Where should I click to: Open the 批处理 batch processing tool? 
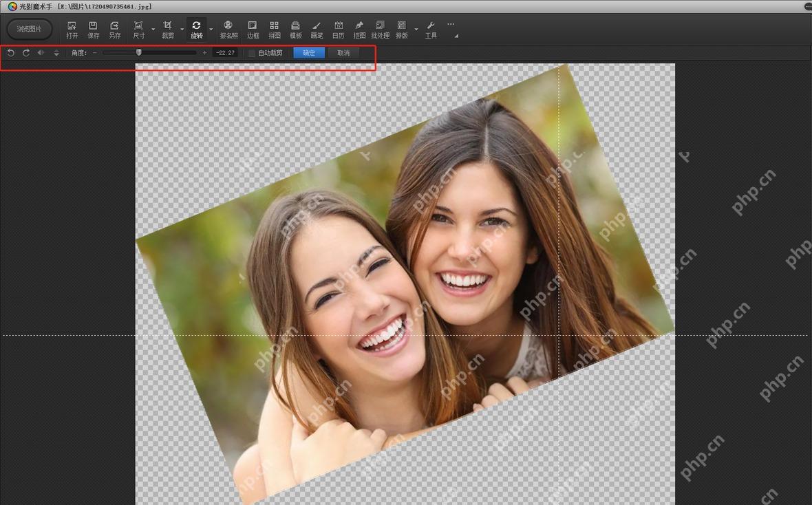coord(380,30)
